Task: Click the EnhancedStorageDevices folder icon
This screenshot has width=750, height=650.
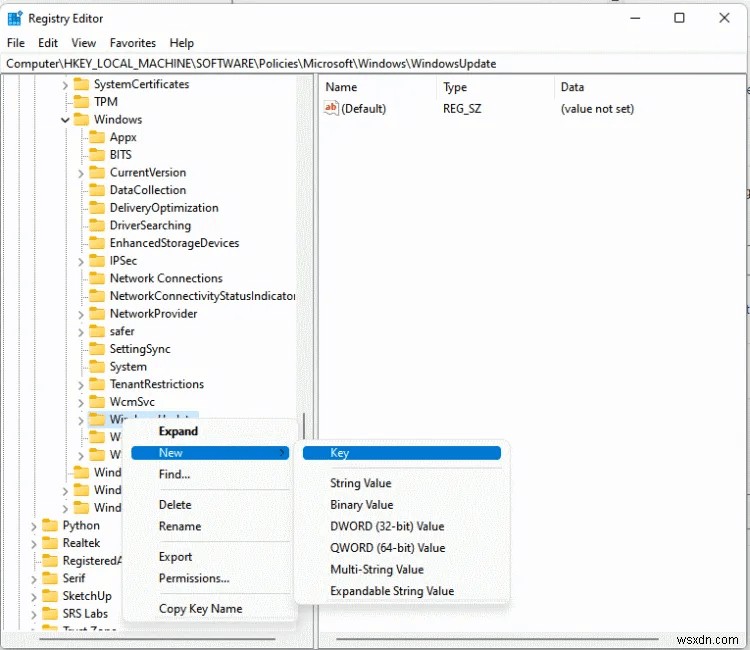Action: (97, 243)
